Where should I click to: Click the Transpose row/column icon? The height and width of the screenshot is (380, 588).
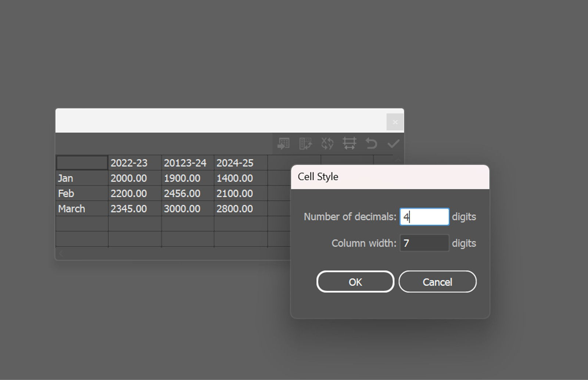(305, 143)
